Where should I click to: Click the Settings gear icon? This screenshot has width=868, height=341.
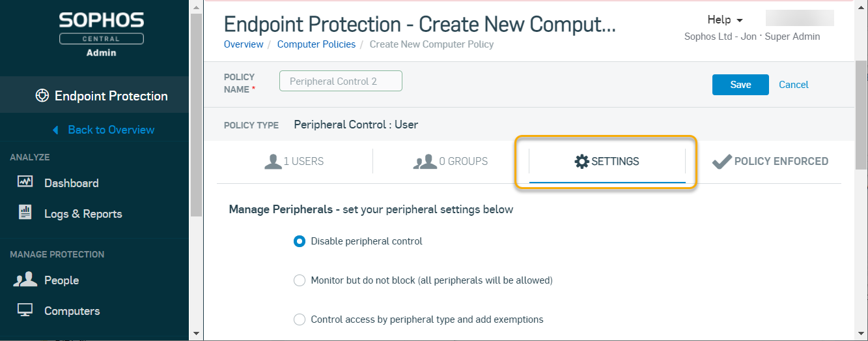click(581, 161)
